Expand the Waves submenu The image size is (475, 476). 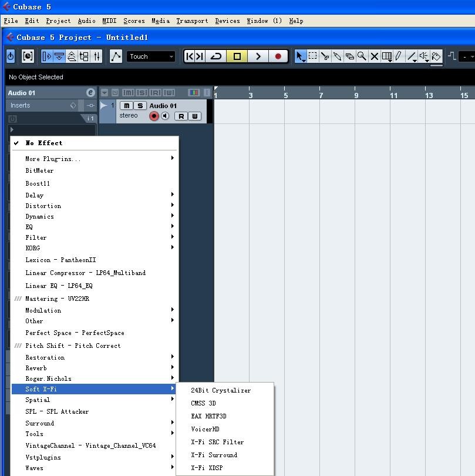pos(94,468)
